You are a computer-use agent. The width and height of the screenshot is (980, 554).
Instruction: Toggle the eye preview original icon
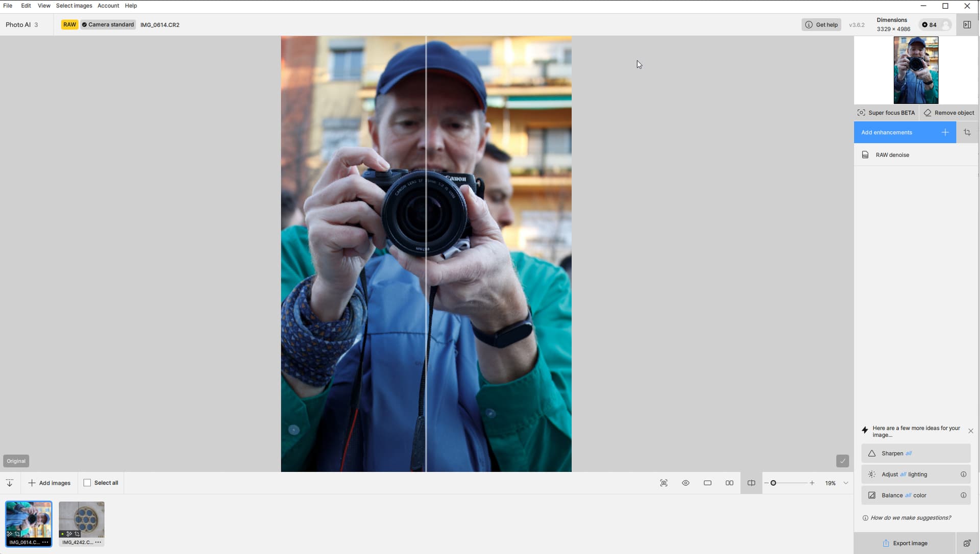(x=685, y=483)
